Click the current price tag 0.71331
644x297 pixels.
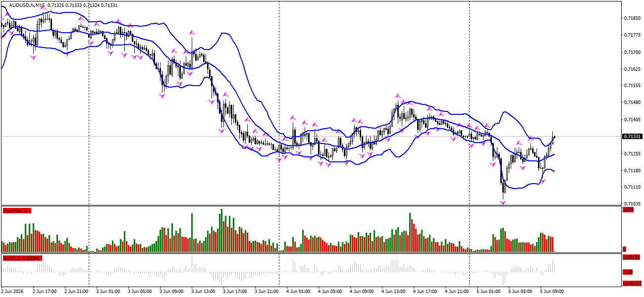(633, 136)
